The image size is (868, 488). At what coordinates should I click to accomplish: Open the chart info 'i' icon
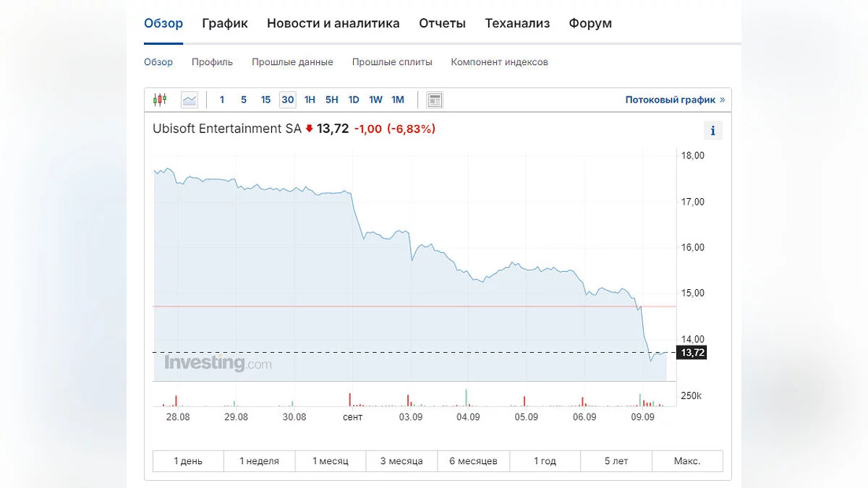(x=712, y=131)
